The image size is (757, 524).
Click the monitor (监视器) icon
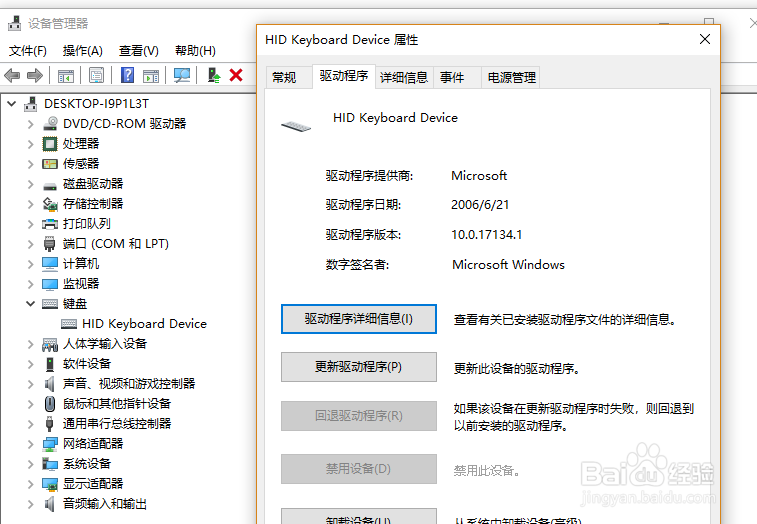click(50, 284)
